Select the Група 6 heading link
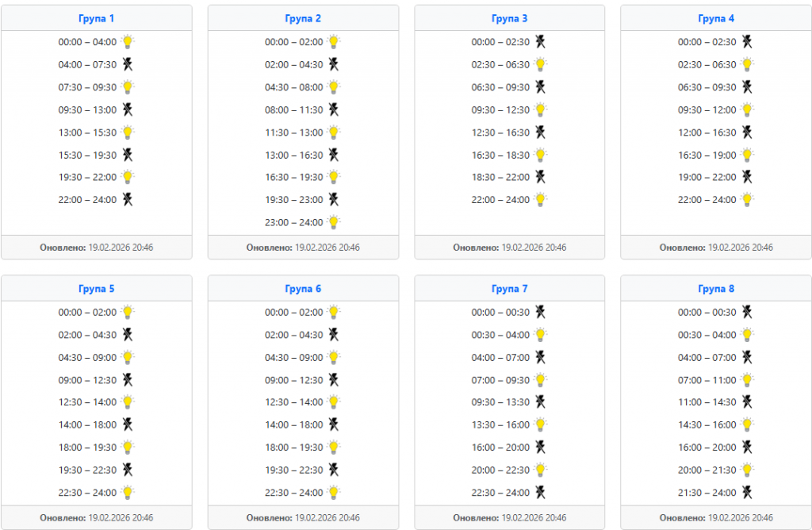The width and height of the screenshot is (812, 530). click(x=303, y=289)
